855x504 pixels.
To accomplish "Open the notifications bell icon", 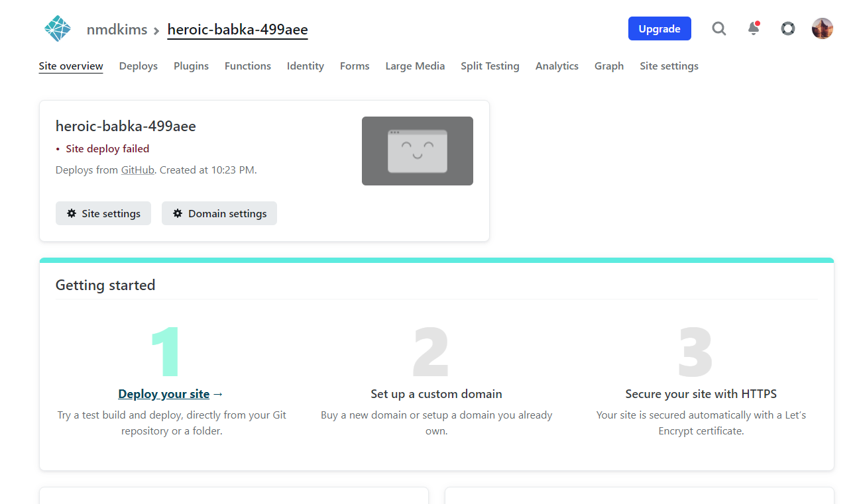I will click(754, 28).
